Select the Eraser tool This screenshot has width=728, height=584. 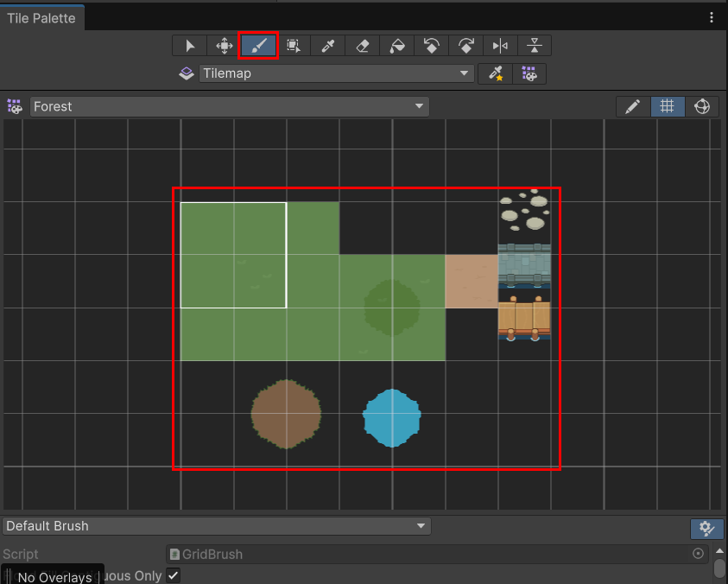point(362,46)
